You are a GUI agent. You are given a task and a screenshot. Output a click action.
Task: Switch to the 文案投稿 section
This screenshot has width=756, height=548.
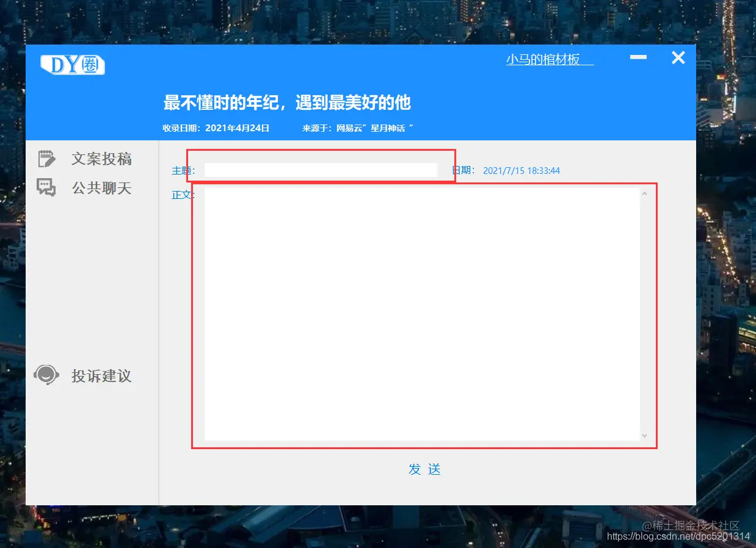(x=101, y=158)
